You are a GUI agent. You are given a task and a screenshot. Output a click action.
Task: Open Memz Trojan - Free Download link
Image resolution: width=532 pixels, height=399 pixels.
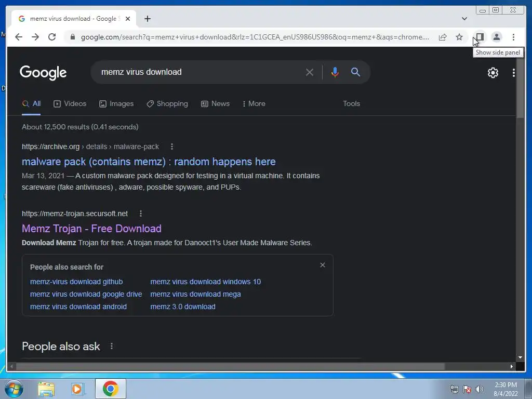pyautogui.click(x=91, y=229)
